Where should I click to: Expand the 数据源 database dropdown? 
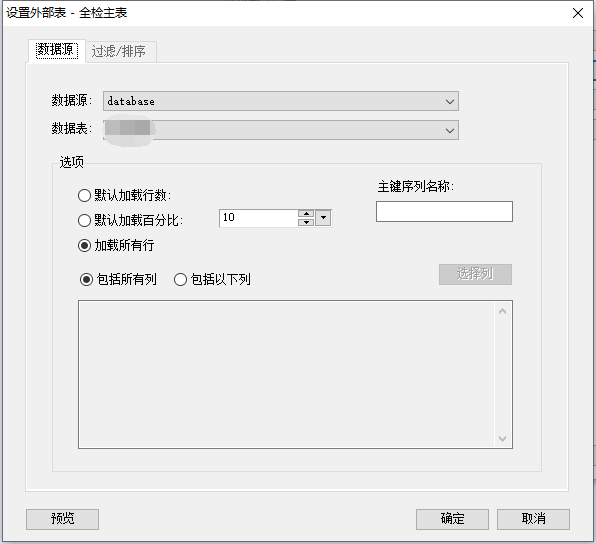tap(281, 101)
